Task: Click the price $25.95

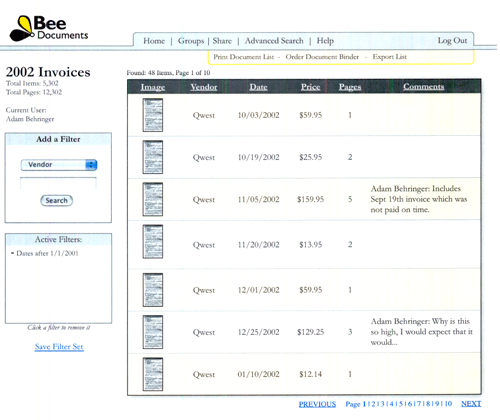Action: coord(310,157)
